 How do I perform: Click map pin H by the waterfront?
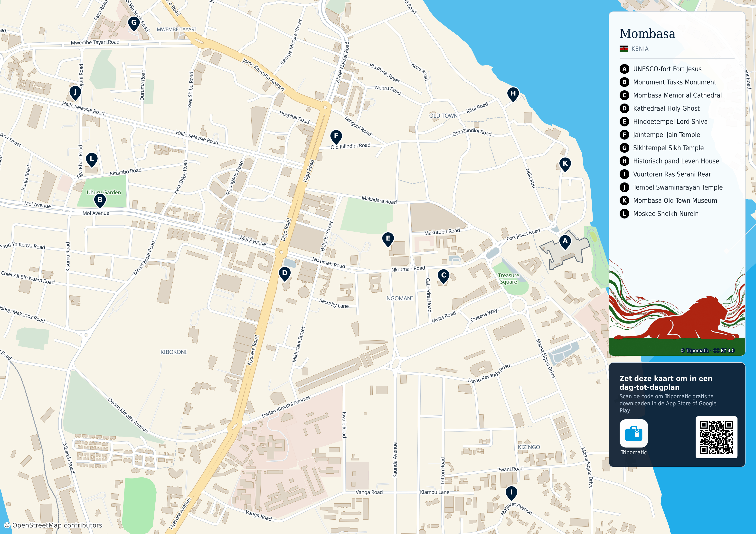513,95
